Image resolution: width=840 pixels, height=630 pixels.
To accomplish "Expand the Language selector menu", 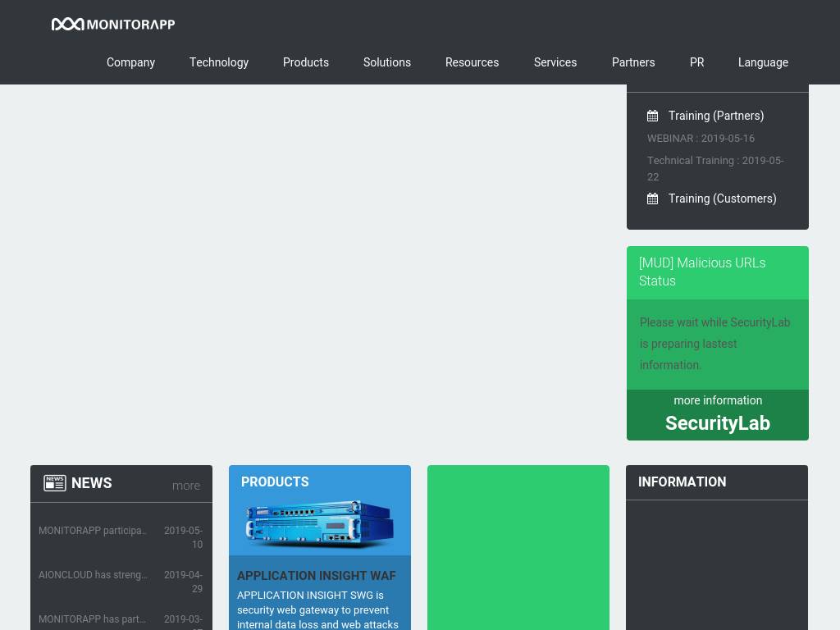I will [763, 62].
